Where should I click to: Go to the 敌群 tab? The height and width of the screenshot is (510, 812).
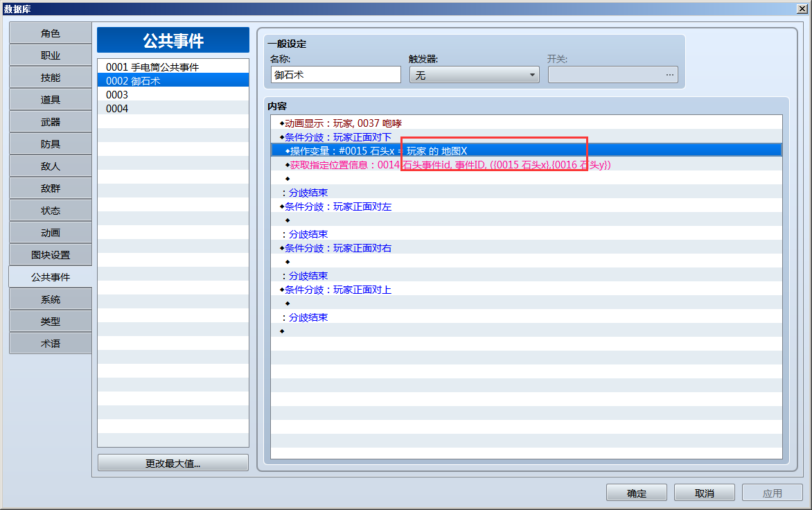(51, 188)
